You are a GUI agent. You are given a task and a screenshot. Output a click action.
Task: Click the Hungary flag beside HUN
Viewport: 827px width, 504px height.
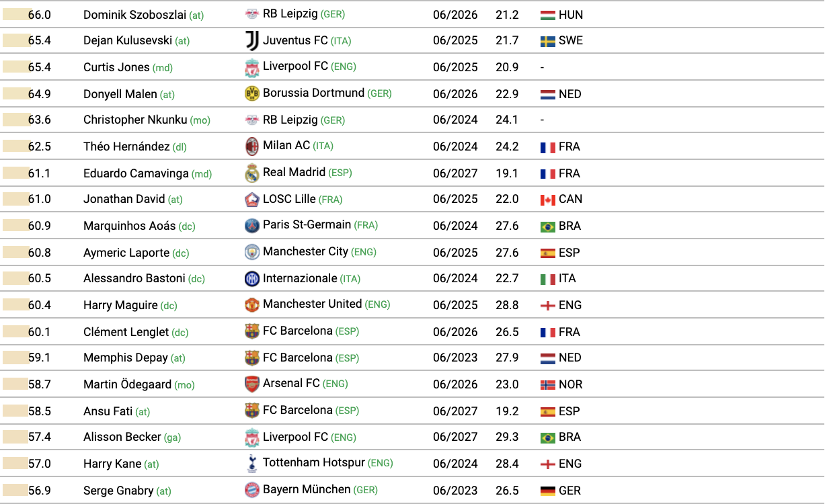click(547, 15)
